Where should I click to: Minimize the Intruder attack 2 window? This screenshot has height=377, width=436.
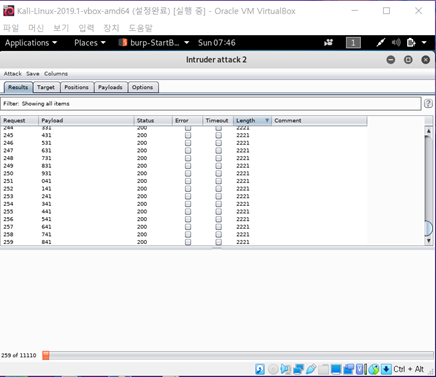tap(391, 60)
